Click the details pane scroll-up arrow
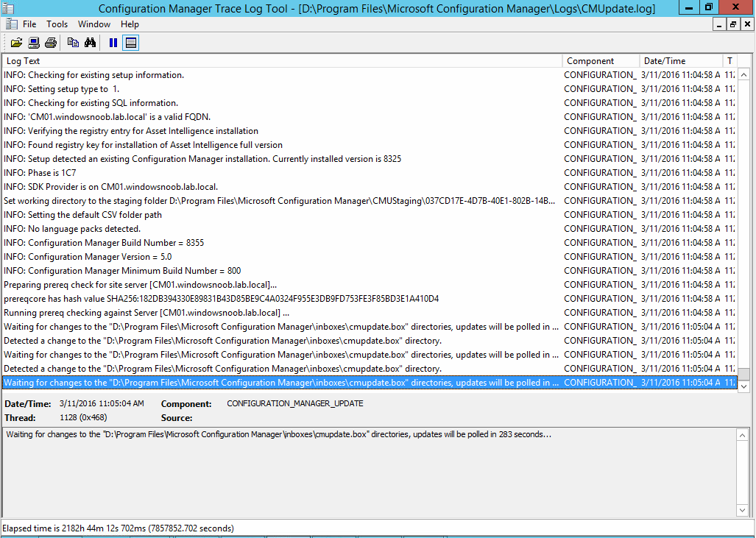756x538 pixels. tap(743, 435)
